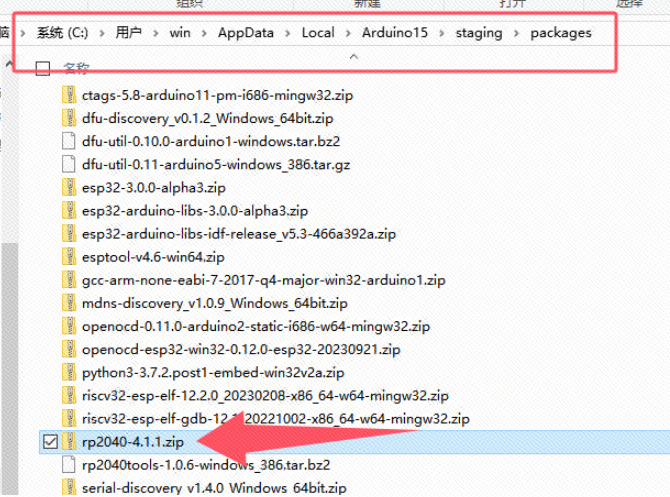Navigate to 系统 (C:) in address bar

point(62,32)
